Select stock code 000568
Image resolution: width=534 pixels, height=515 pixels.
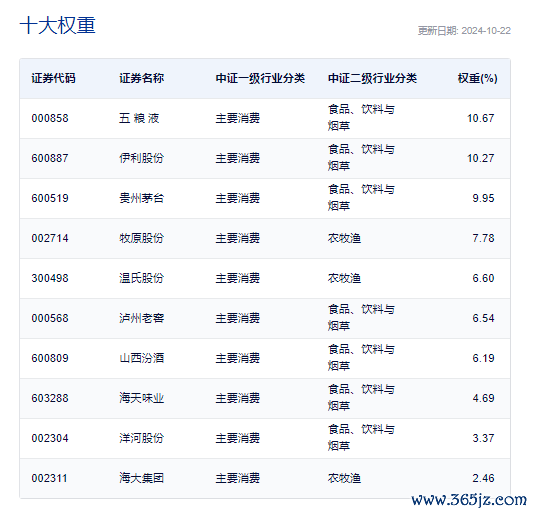50,318
